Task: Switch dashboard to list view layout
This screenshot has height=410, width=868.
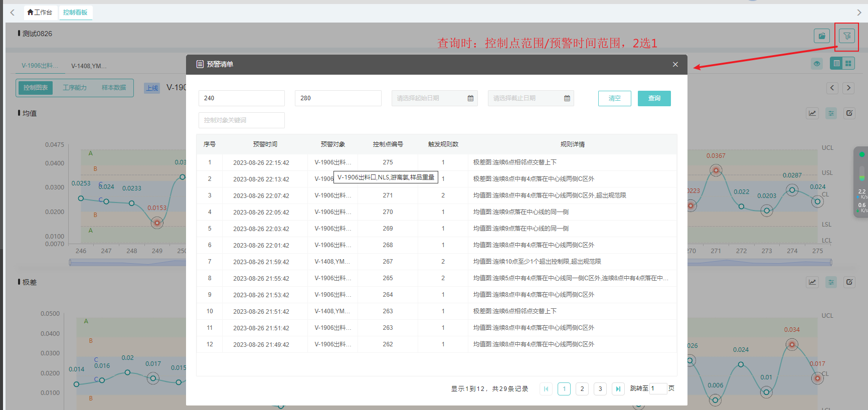Action: point(836,63)
